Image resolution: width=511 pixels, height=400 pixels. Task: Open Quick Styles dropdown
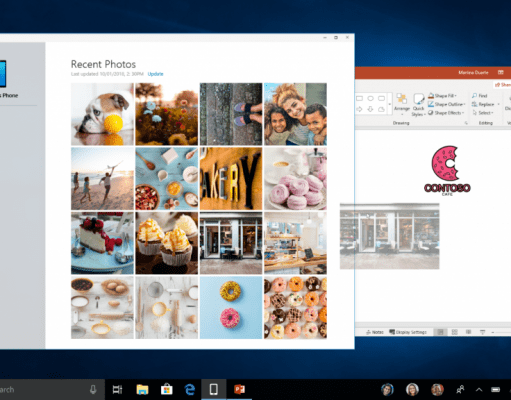[x=418, y=105]
